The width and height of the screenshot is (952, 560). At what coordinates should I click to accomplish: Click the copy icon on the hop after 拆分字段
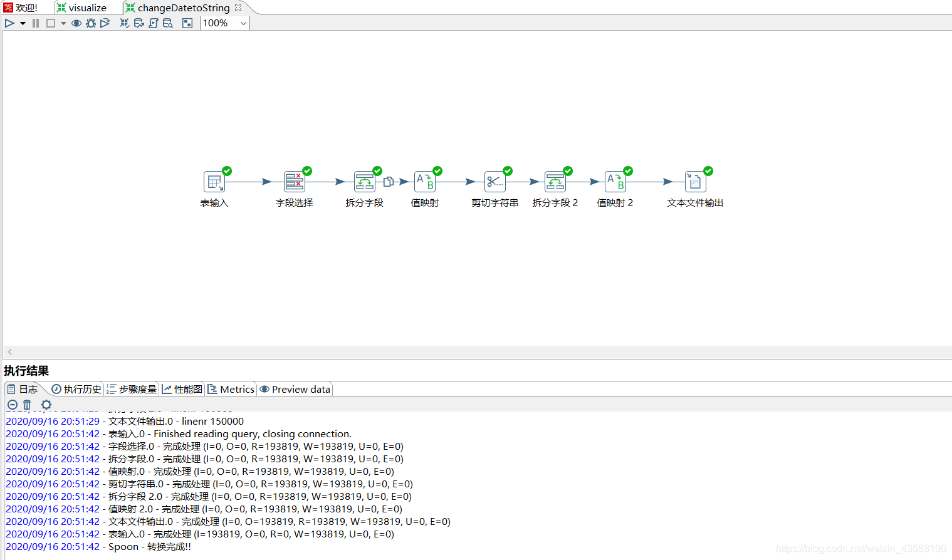click(x=389, y=182)
